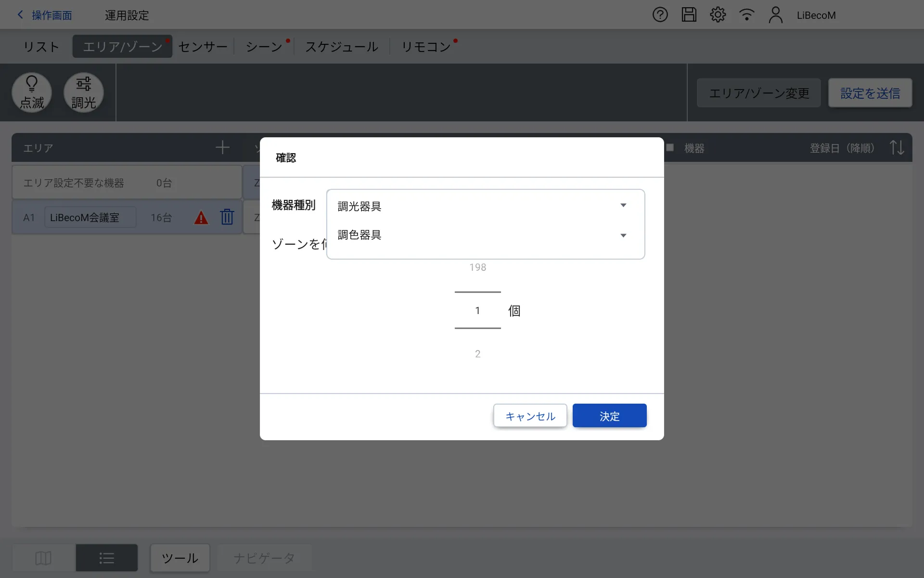Click the save floppy disk icon

[689, 15]
